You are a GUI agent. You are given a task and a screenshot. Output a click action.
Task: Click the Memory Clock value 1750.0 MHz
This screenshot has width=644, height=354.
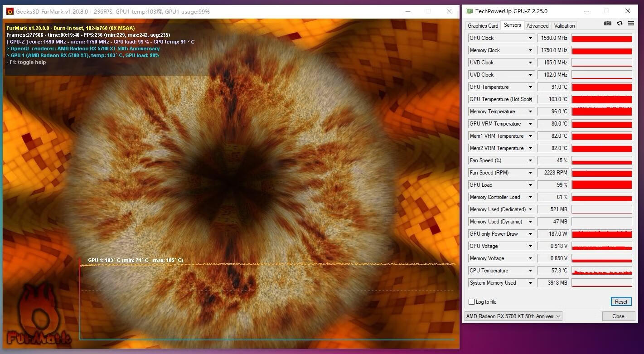[x=553, y=50]
